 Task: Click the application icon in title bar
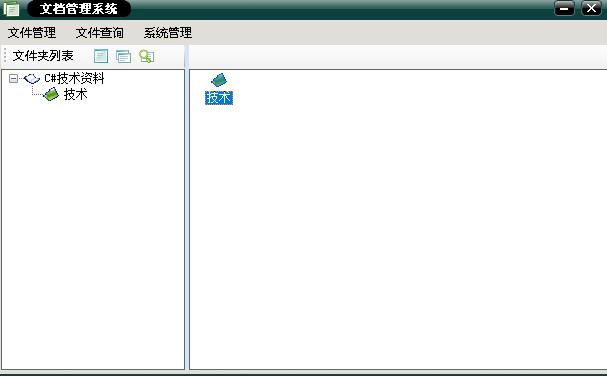click(11, 9)
